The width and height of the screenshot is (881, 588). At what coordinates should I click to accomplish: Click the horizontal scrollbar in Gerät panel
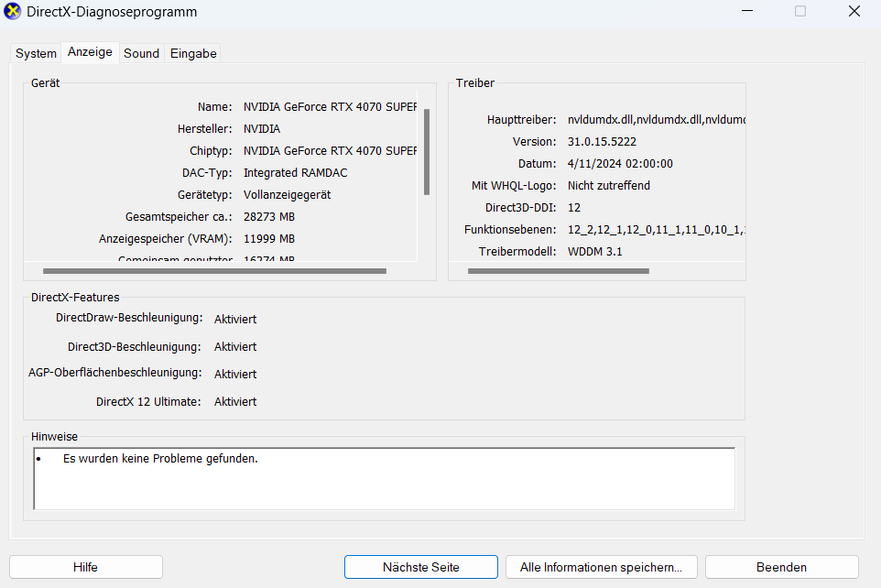coord(214,271)
